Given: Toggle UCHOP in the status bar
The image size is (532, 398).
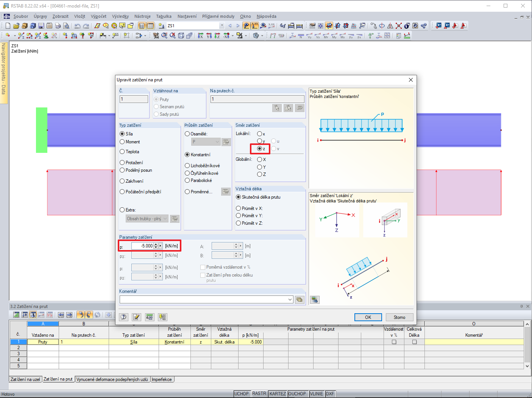Looking at the screenshot, I should 242,394.
